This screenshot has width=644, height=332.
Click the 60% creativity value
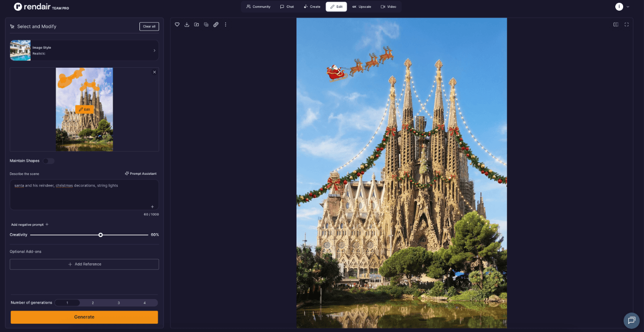pyautogui.click(x=155, y=235)
